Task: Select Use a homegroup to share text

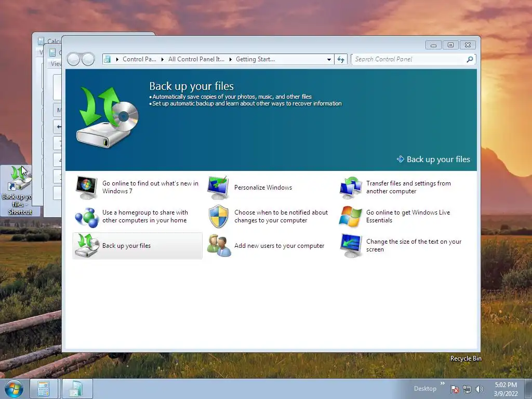Action: (x=145, y=216)
